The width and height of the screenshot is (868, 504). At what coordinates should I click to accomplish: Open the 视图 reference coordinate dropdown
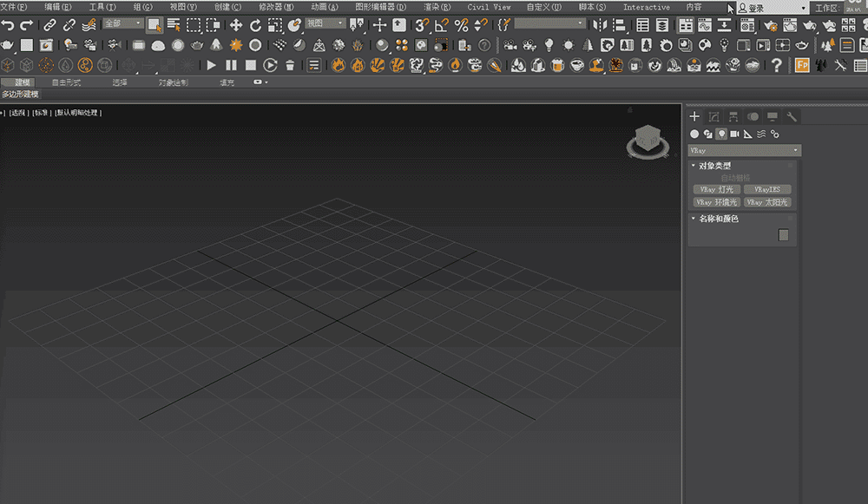click(x=326, y=23)
